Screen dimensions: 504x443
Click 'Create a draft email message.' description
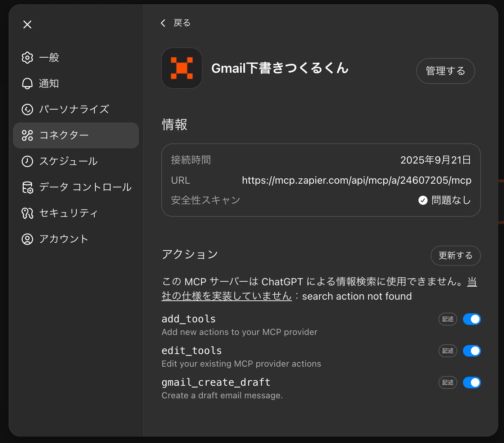click(x=222, y=395)
